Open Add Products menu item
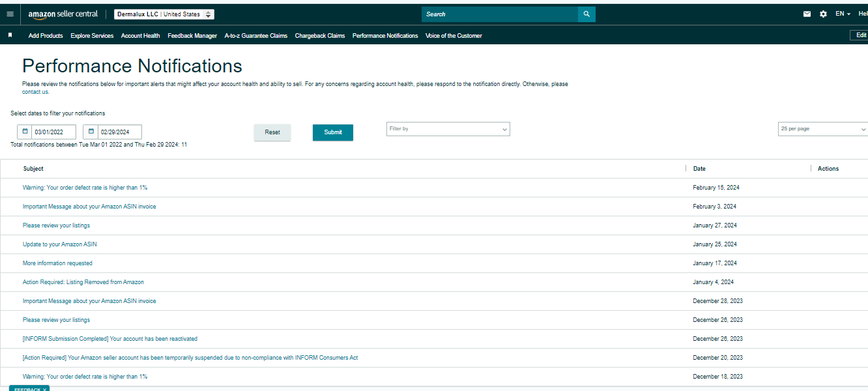Viewport: 868px width, 391px height. click(46, 36)
